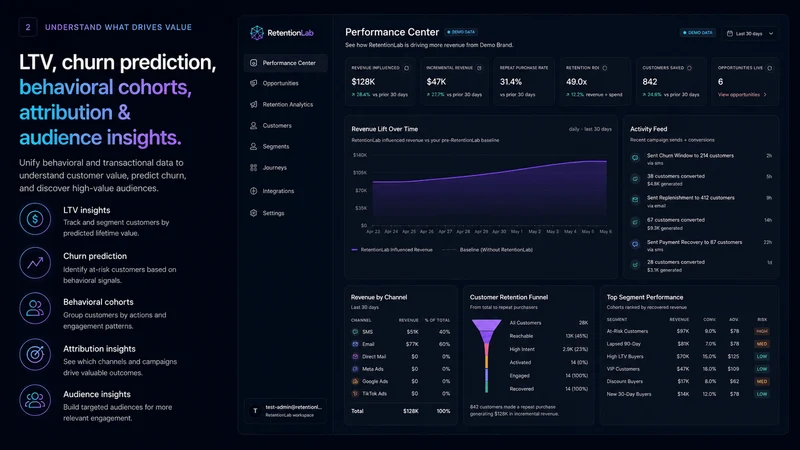This screenshot has height=450, width=800.
Task: Click email icon for Sent Replenishment activity
Action: pos(635,199)
